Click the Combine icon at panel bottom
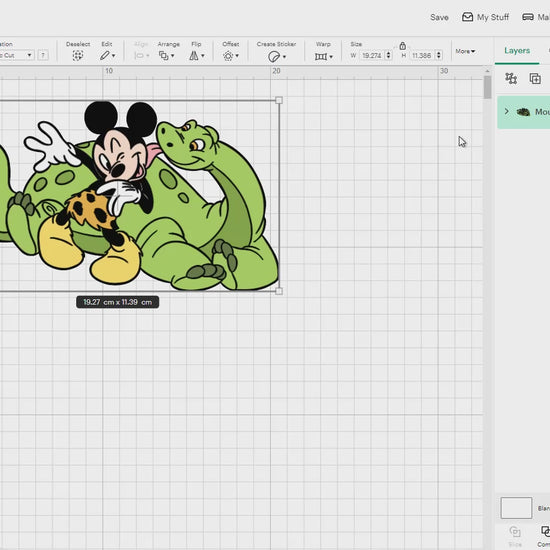This screenshot has height=550, width=550. pyautogui.click(x=545, y=531)
